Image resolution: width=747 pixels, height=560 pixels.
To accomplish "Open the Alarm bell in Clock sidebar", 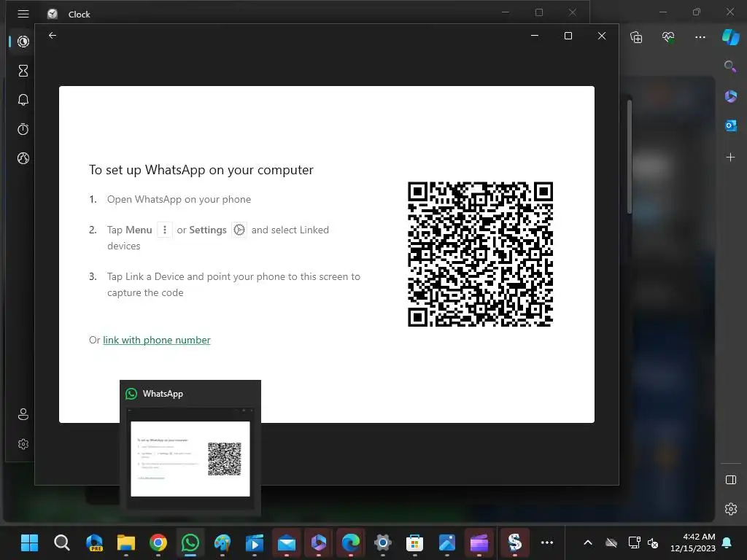I will click(x=23, y=100).
